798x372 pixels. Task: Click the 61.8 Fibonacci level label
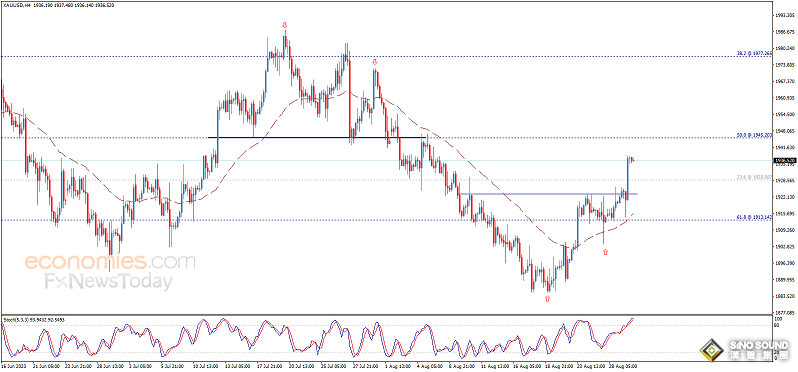point(754,217)
